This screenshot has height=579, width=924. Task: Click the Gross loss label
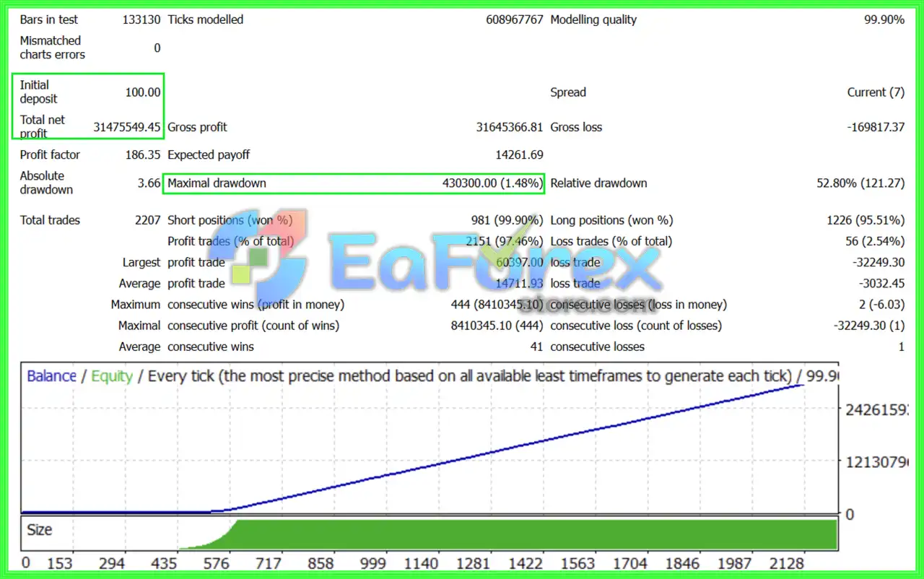click(x=576, y=127)
